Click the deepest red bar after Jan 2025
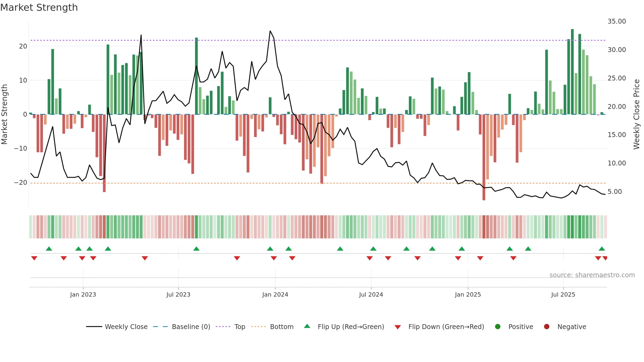Screen dimensions: 644x362 (484, 157)
